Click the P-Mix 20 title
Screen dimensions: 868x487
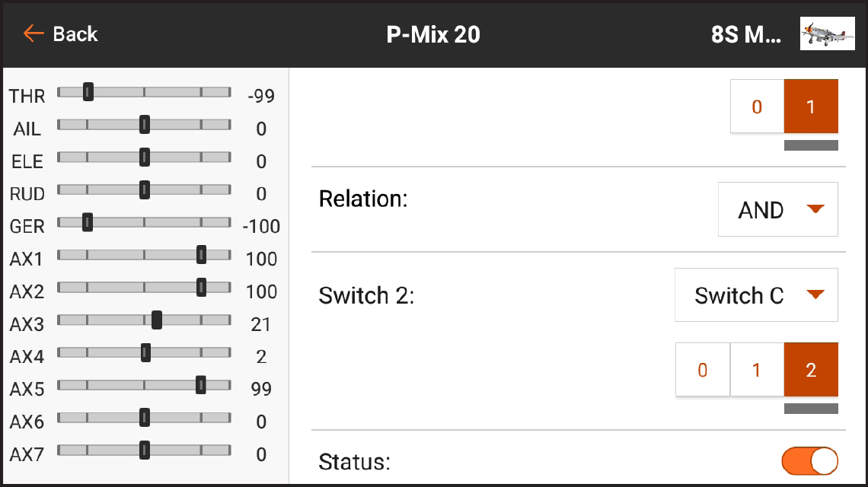pos(432,33)
